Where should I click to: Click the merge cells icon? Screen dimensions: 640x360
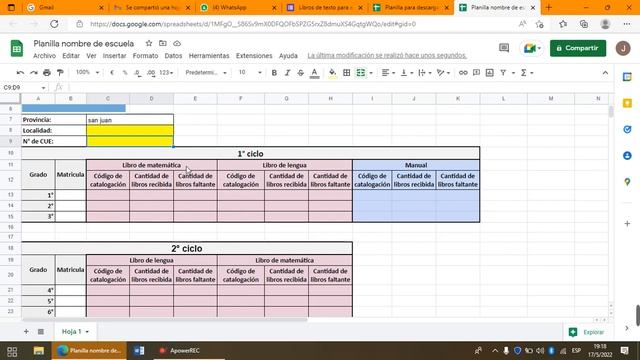click(x=360, y=73)
